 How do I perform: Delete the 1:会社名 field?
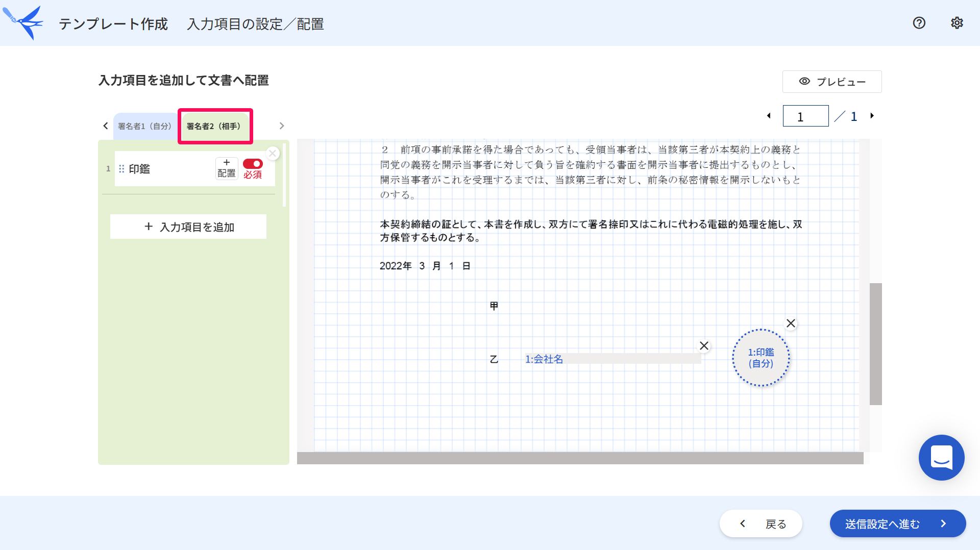[704, 345]
